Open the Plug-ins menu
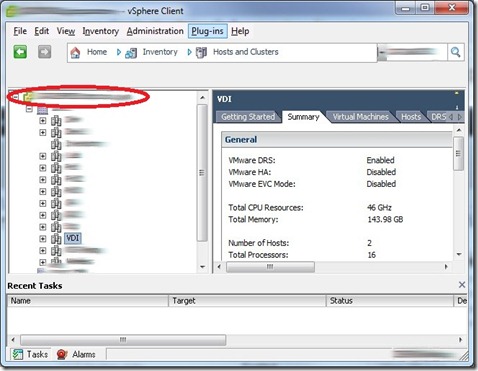This screenshot has height=371, width=478. (x=207, y=31)
